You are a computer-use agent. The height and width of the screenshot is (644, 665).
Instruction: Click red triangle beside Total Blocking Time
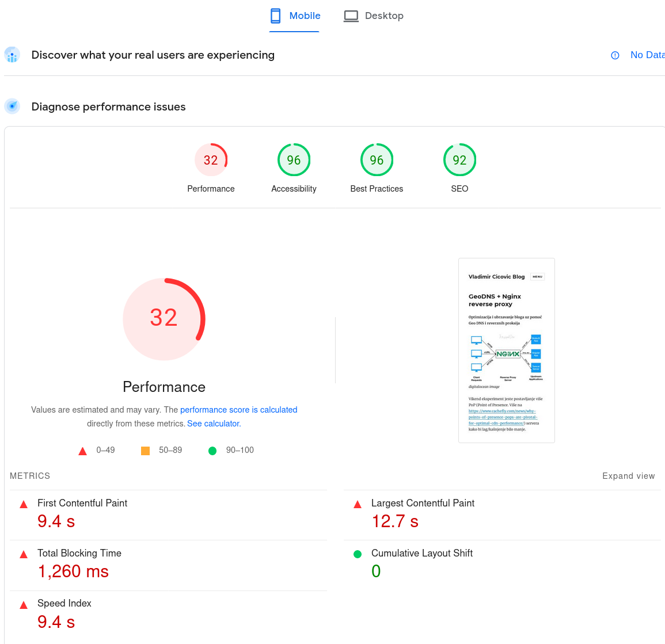click(x=24, y=554)
